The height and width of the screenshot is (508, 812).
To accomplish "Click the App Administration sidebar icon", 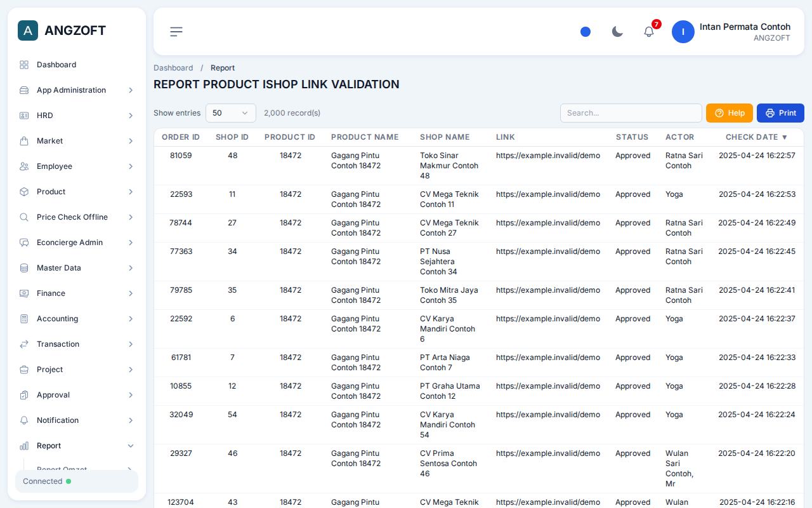I will 24,90.
